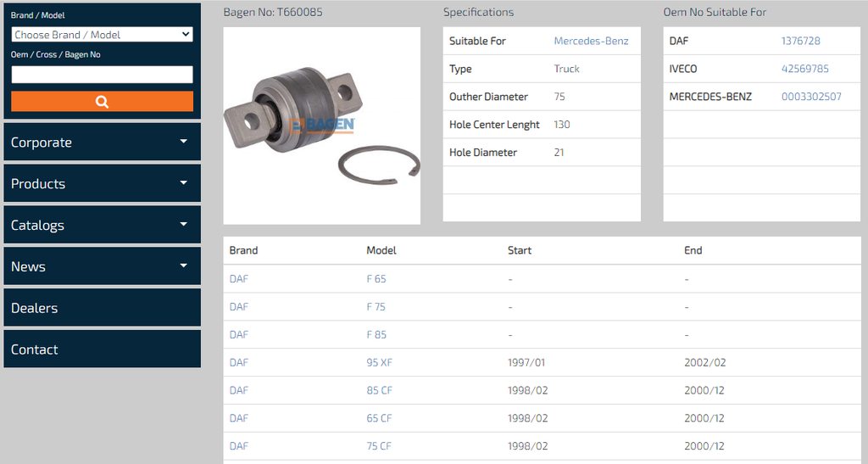Viewport: 868px width, 464px height.
Task: Expand the Products menu arrow
Action: click(184, 183)
